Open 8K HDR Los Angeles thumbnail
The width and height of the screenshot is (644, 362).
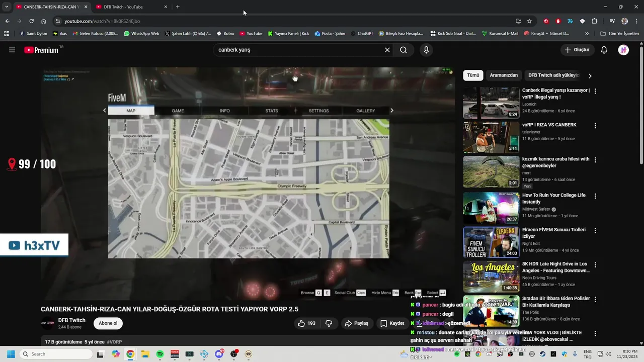491,277
